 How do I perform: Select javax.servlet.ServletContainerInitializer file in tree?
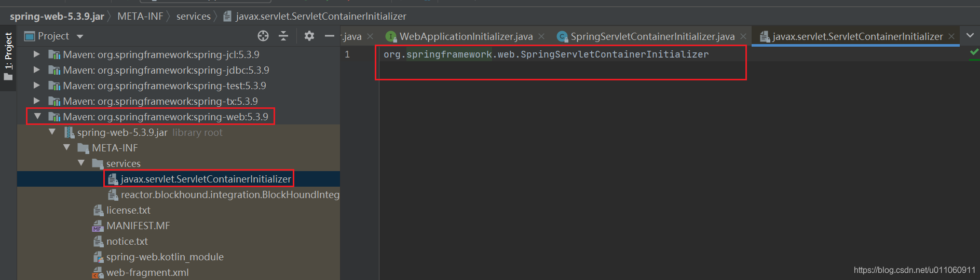[179, 179]
